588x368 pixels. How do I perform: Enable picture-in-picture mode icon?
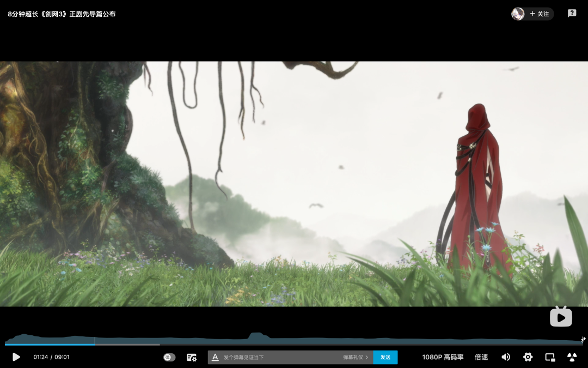[550, 357]
